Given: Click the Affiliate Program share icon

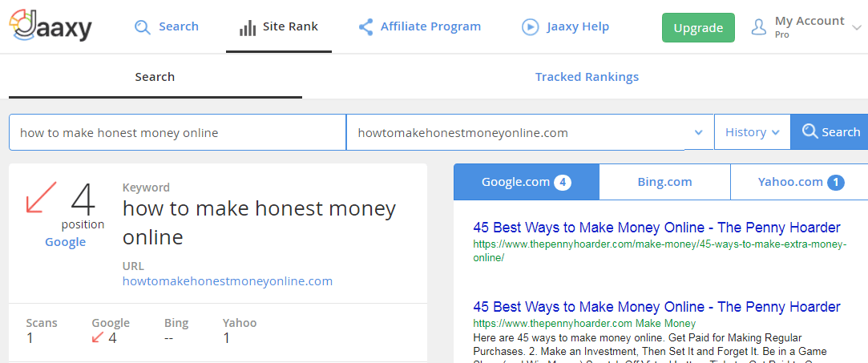Looking at the screenshot, I should [365, 27].
